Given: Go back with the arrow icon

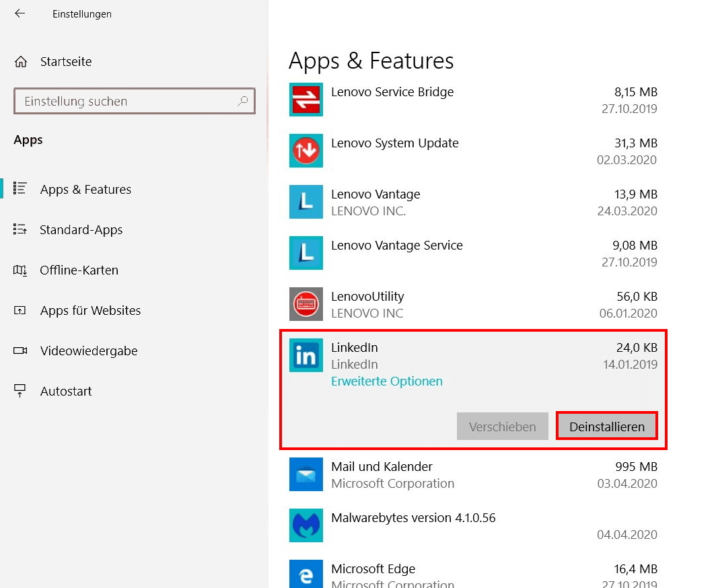Looking at the screenshot, I should click(x=20, y=13).
